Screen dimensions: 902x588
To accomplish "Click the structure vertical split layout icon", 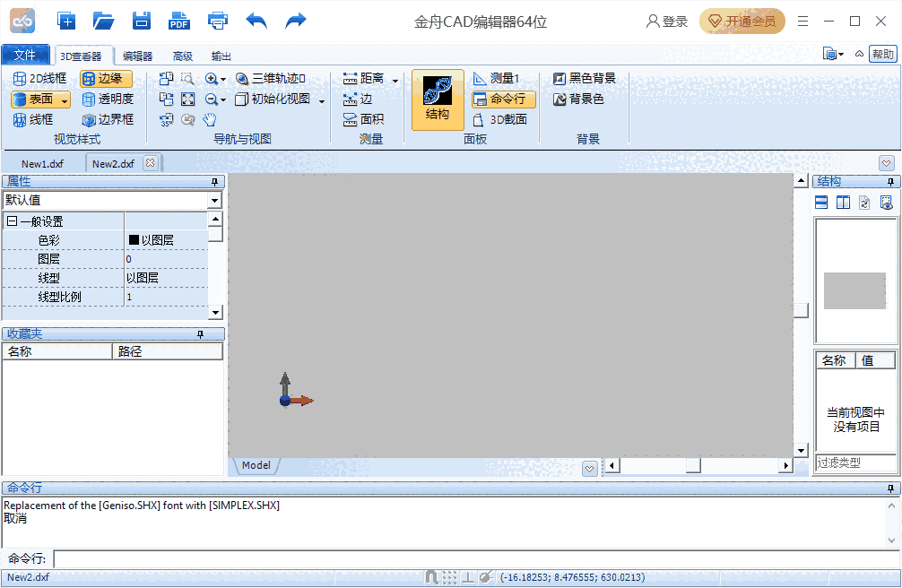I will point(844,203).
